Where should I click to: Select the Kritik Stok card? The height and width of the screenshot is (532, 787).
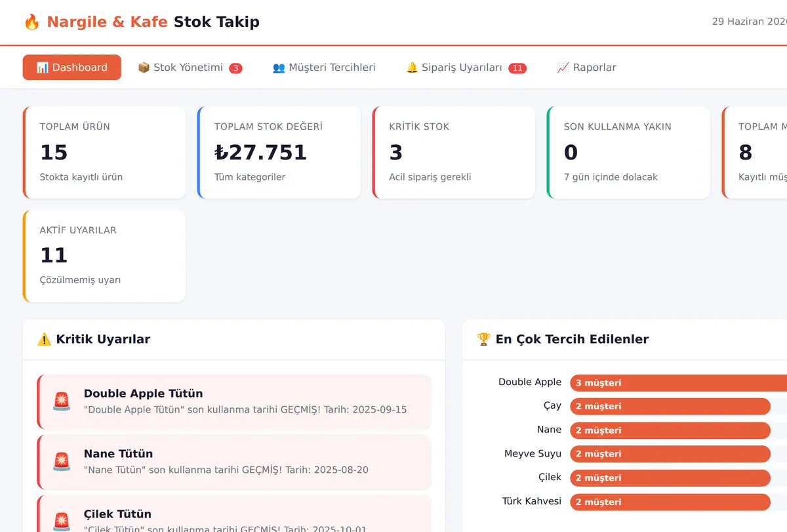click(x=454, y=152)
